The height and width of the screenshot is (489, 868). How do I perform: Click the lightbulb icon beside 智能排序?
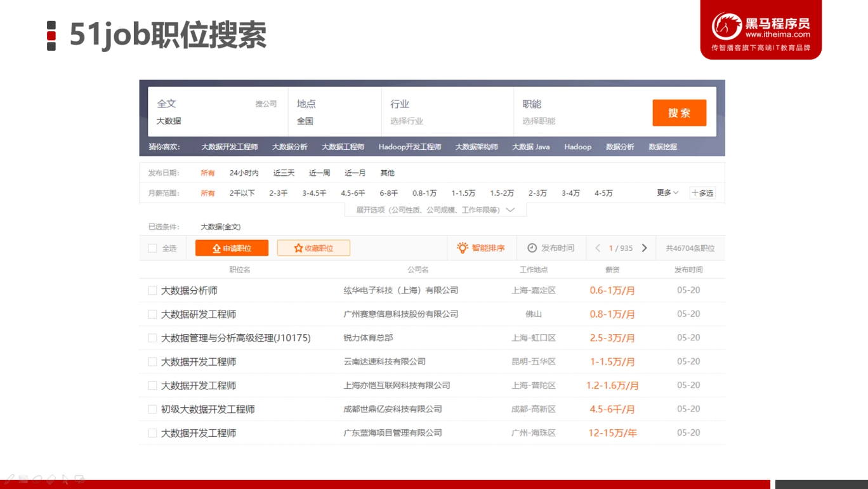pyautogui.click(x=463, y=248)
